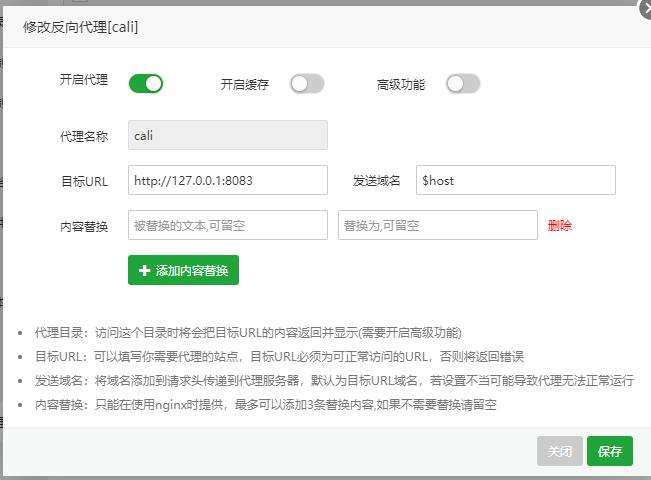Click the 代理名称 label
The width and height of the screenshot is (651, 480).
84,136
